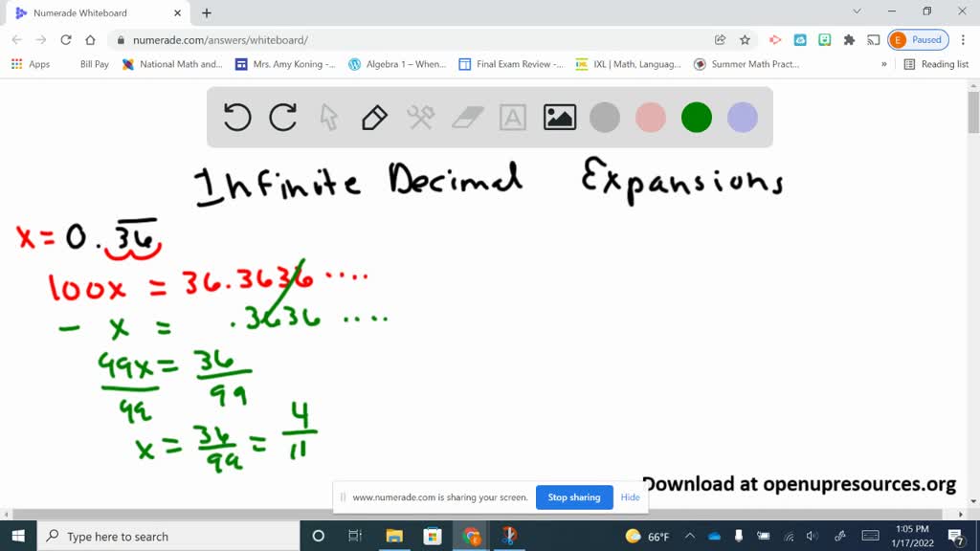Viewport: 980px width, 551px height.
Task: Click the shapes/tools icon on the whiteboard
Action: (x=419, y=117)
